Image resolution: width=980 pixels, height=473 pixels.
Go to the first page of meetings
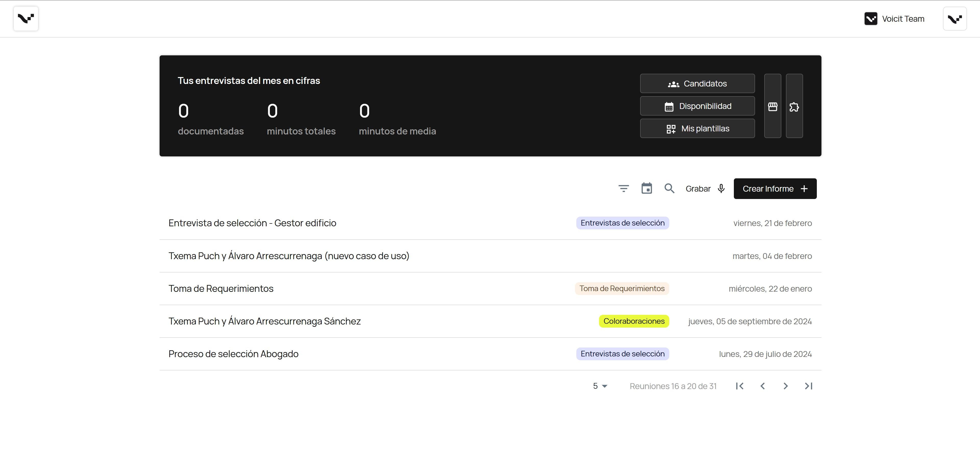pos(739,386)
